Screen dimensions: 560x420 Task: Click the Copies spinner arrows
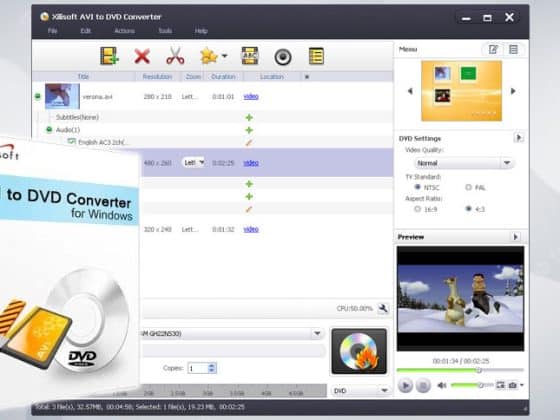click(212, 368)
